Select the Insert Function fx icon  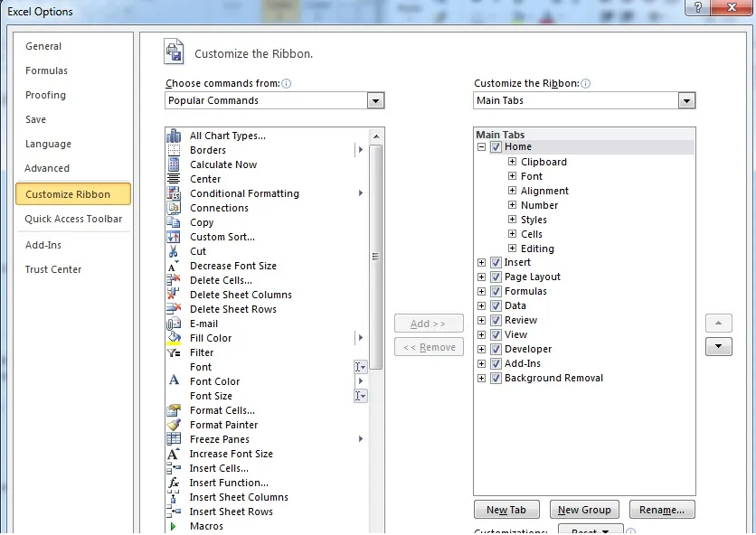coord(174,483)
